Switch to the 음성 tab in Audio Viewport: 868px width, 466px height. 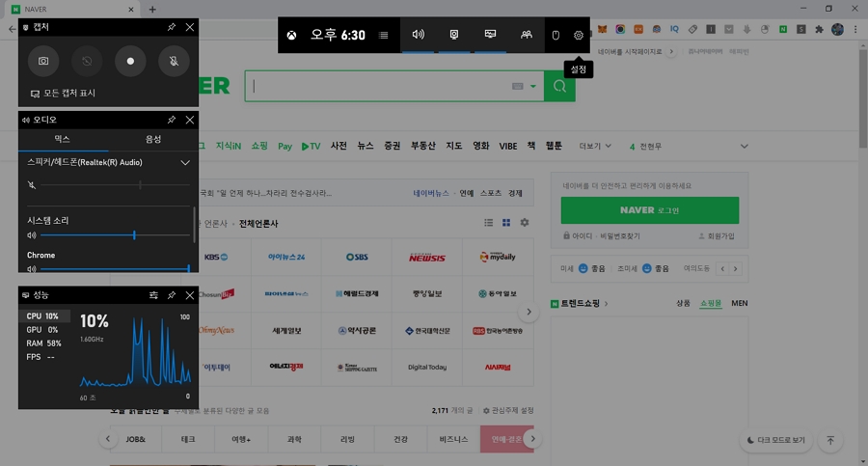152,139
